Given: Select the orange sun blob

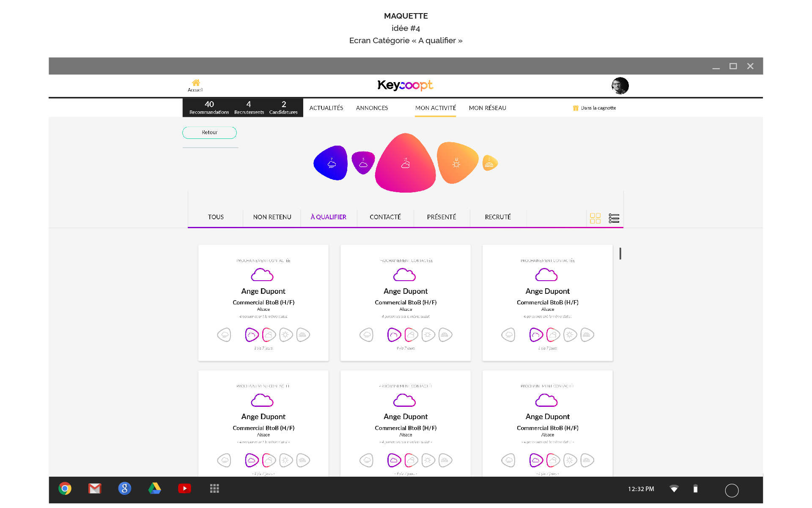Looking at the screenshot, I should (x=456, y=163).
